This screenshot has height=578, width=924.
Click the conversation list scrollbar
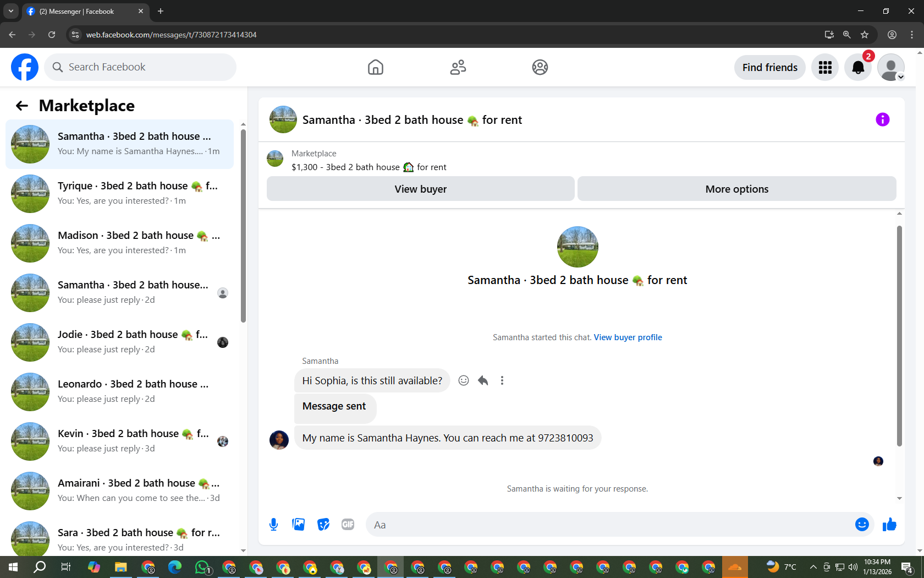tap(243, 226)
